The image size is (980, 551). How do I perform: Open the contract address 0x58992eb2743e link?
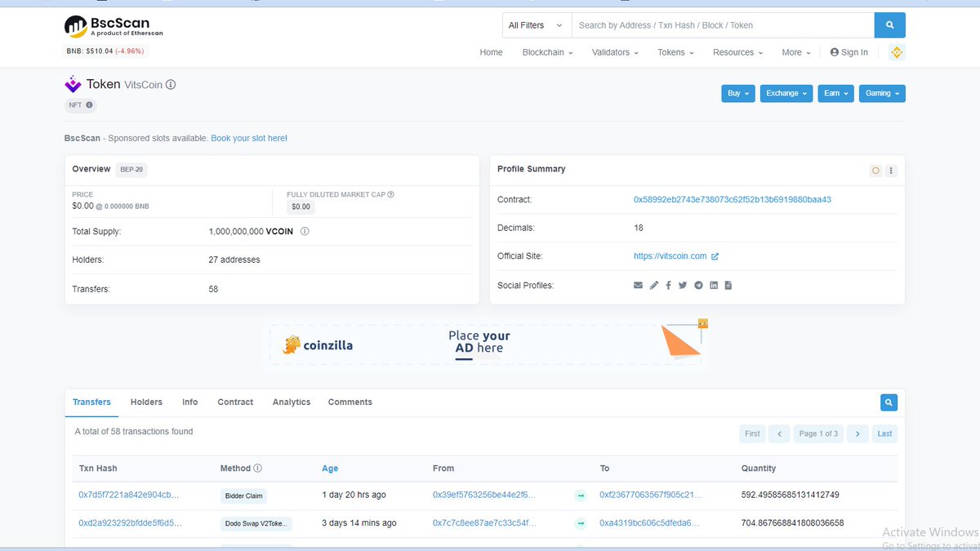733,199
